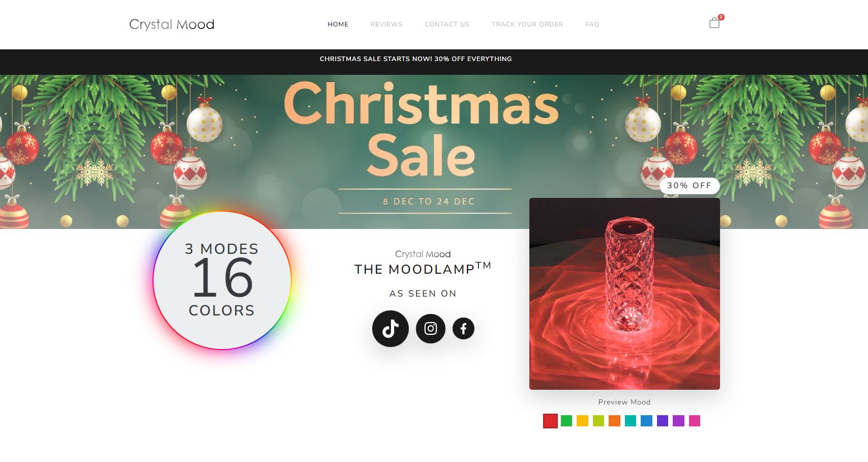Select the teal mood color swatch
The image size is (868, 462).
click(x=631, y=421)
